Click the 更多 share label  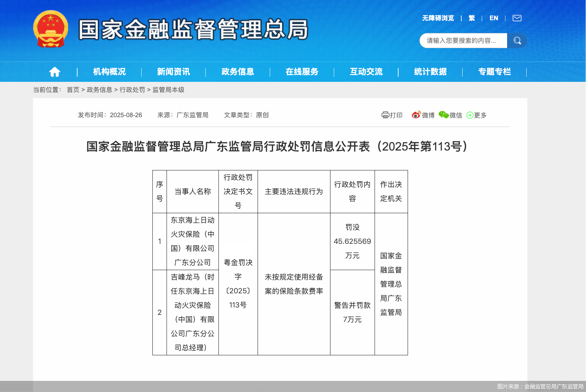pyautogui.click(x=480, y=116)
